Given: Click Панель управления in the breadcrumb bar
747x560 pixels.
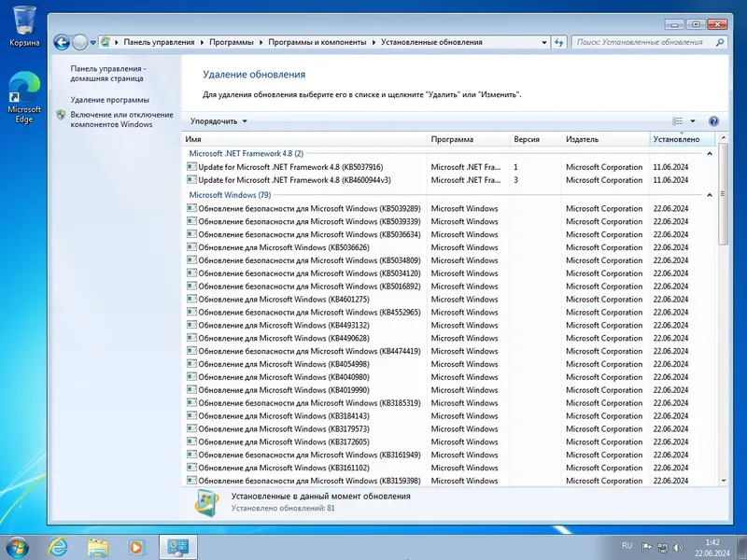Looking at the screenshot, I should (x=159, y=42).
